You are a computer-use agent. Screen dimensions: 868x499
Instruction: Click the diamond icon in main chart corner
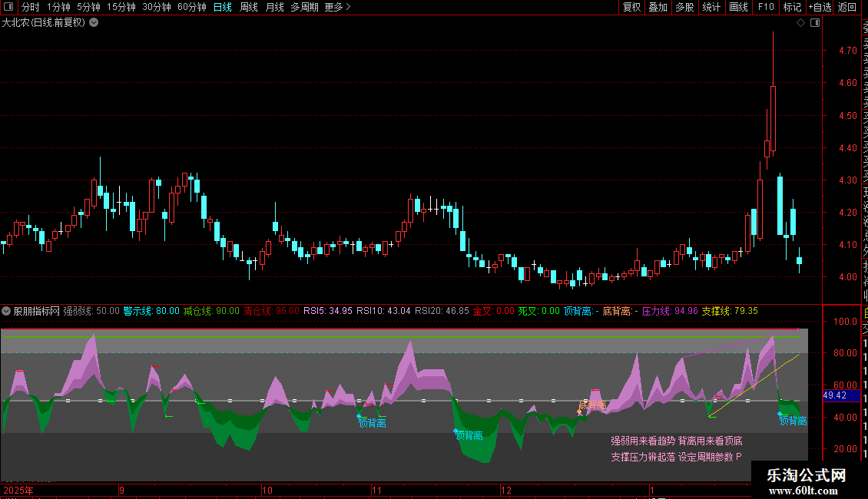point(800,23)
